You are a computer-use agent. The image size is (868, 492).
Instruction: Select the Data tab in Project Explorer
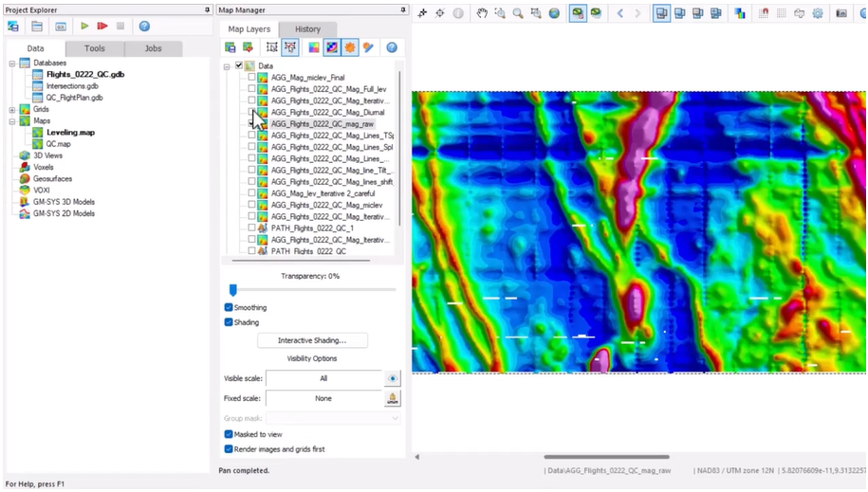click(x=35, y=48)
